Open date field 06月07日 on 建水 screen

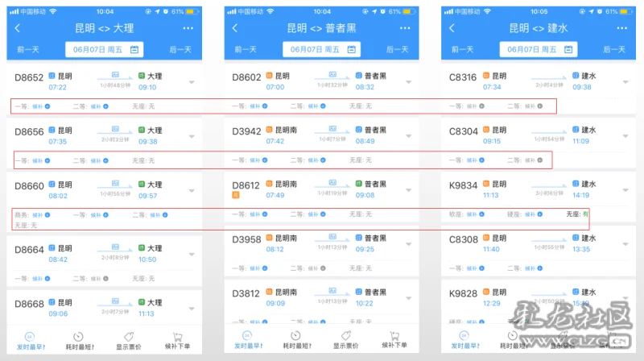[539, 50]
